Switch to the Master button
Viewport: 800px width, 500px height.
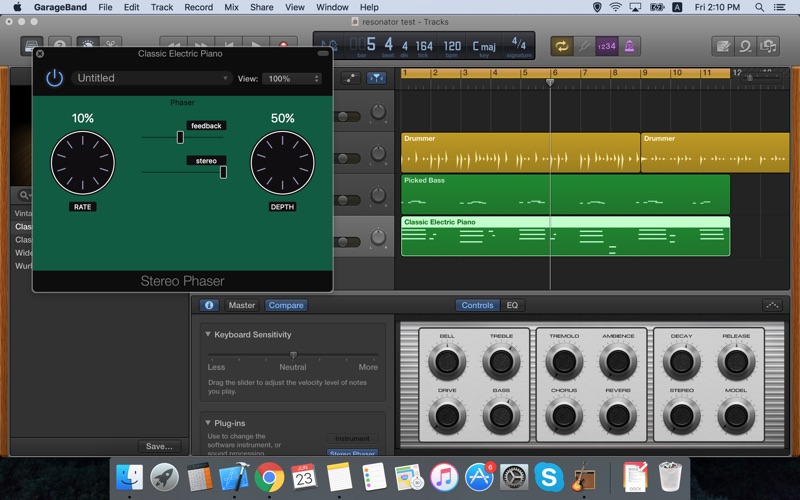coord(242,305)
